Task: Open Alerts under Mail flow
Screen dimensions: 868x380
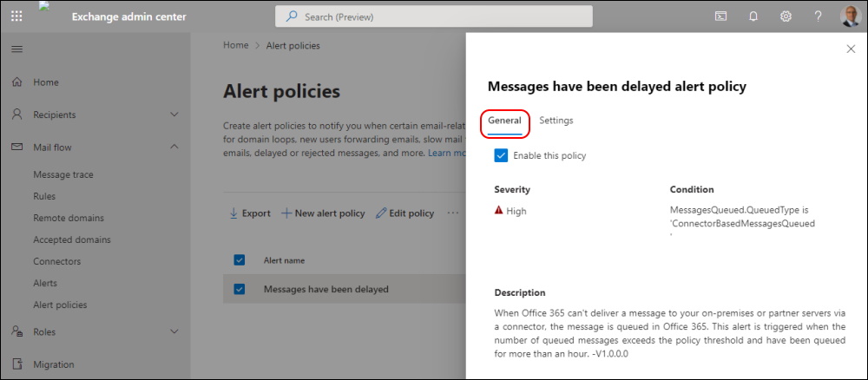Action: 45,283
